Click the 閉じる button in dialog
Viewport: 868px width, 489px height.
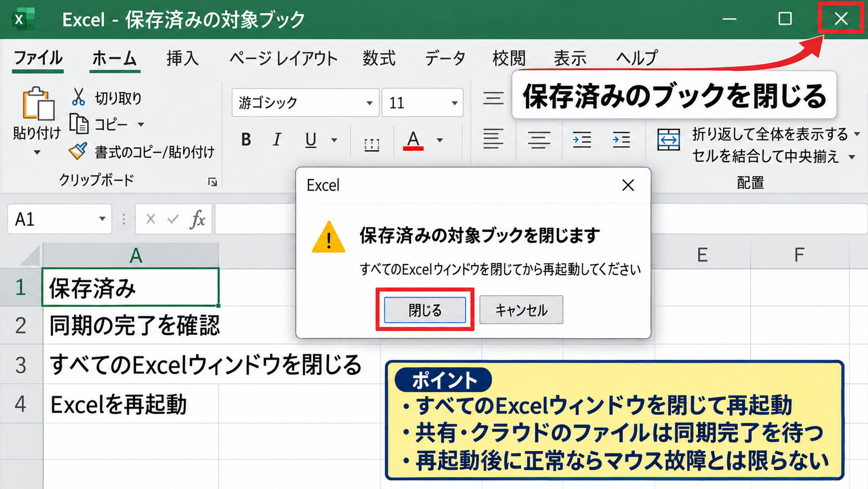click(x=425, y=310)
